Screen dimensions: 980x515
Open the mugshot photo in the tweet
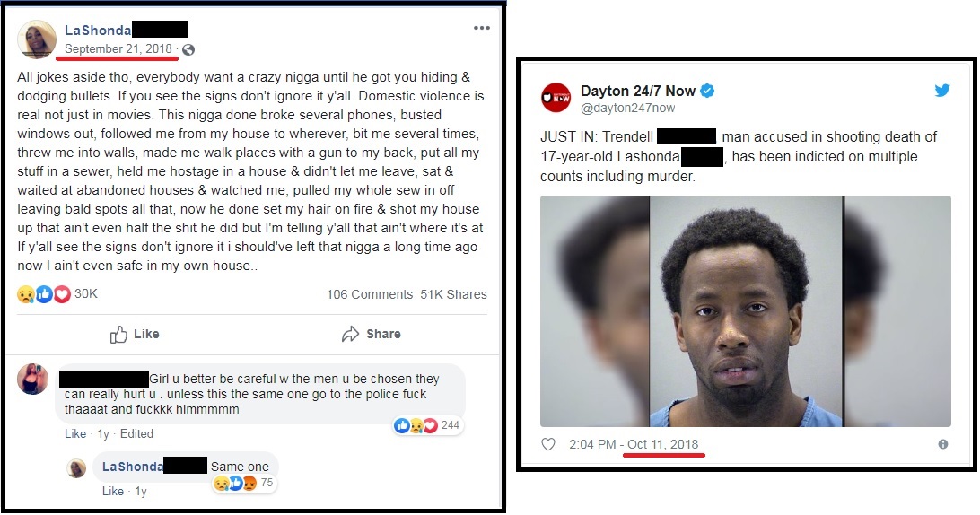(746, 311)
